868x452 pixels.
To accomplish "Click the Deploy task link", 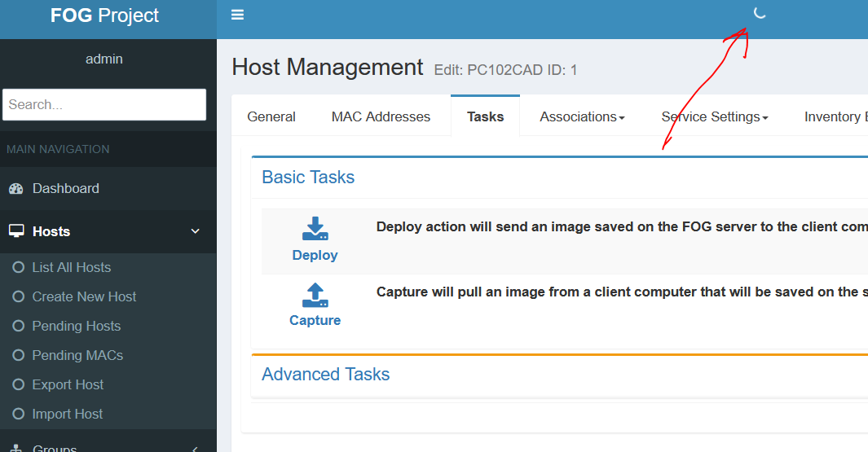I will click(x=315, y=255).
